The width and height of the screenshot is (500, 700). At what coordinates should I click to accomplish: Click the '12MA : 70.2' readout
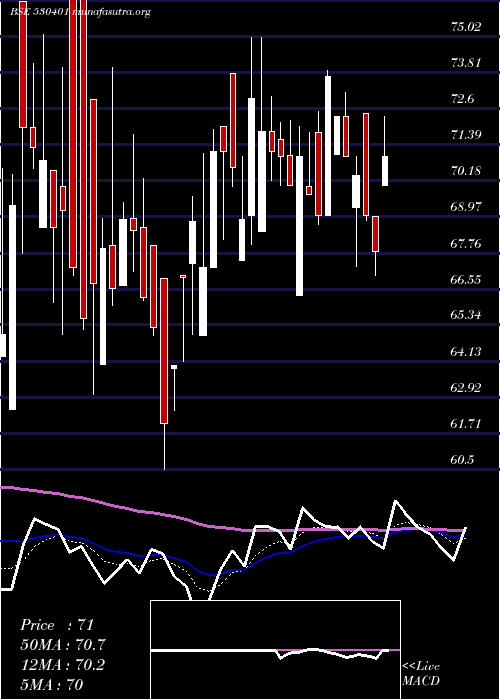(63, 665)
